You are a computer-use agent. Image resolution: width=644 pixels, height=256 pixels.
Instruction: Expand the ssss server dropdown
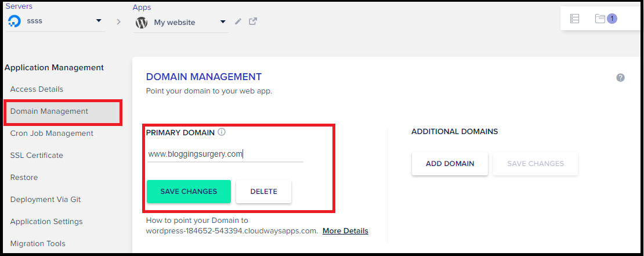click(x=98, y=22)
